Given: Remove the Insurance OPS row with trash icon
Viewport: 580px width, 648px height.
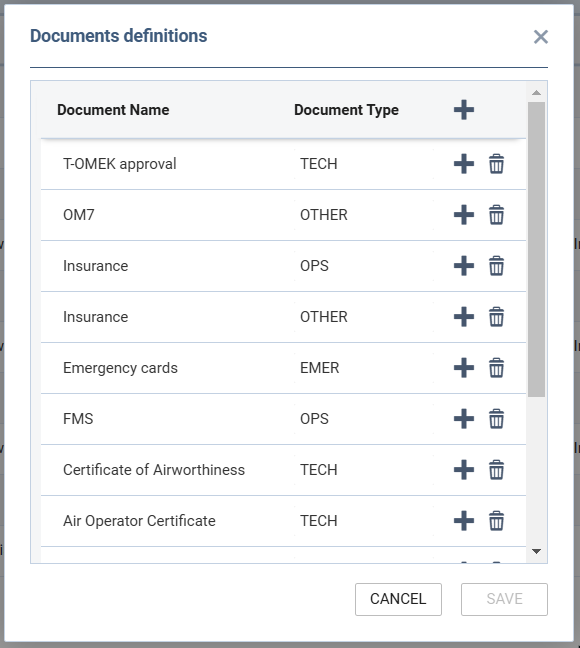Looking at the screenshot, I should (496, 266).
